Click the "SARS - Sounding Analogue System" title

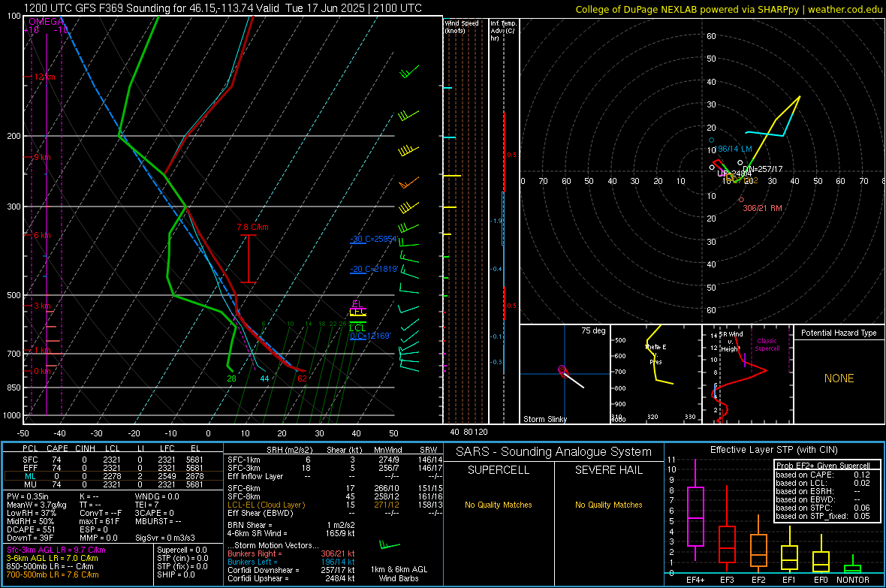(554, 452)
